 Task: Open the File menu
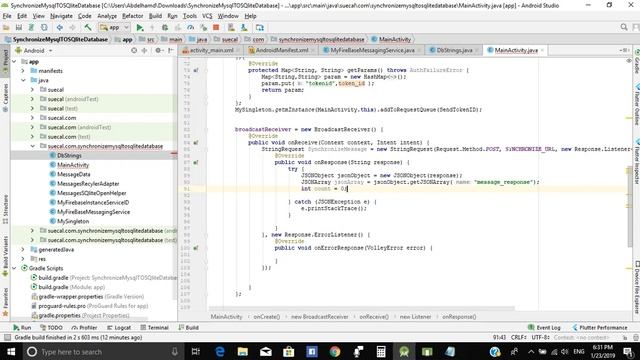[7, 16]
